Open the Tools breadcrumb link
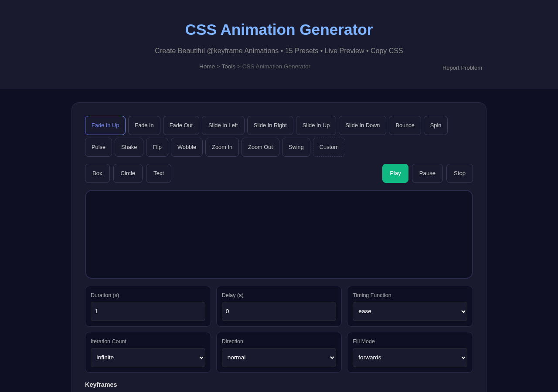The image size is (558, 392). (x=228, y=67)
